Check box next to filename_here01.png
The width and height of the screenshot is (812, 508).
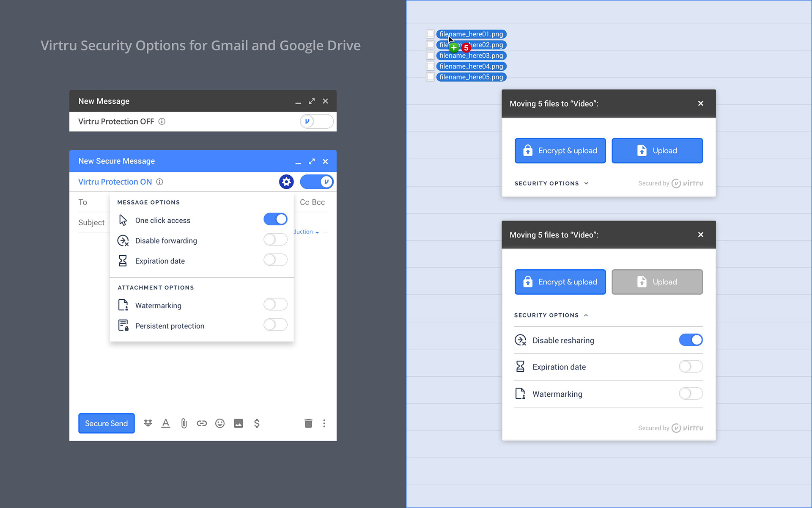pos(430,34)
